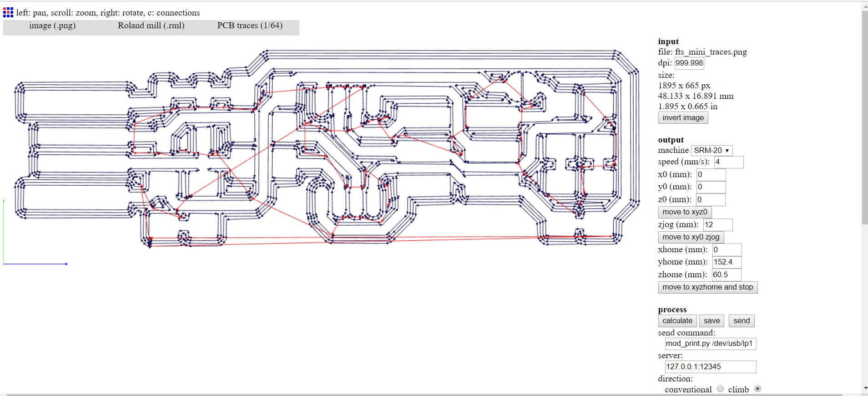Click the invert image button
Viewport: 868px width, 396px height.
click(x=683, y=118)
